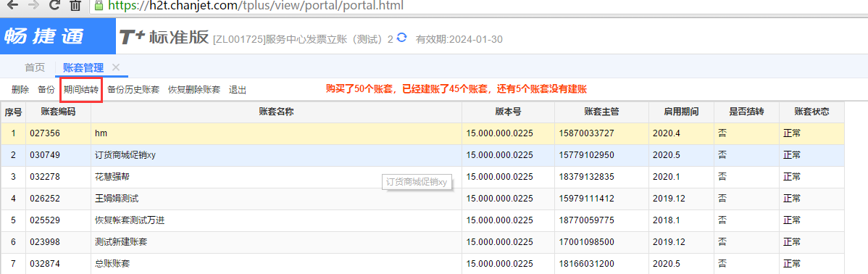Screen dimensions: 868x274
Task: Click supervisor number 18379132835
Action: pos(587,177)
